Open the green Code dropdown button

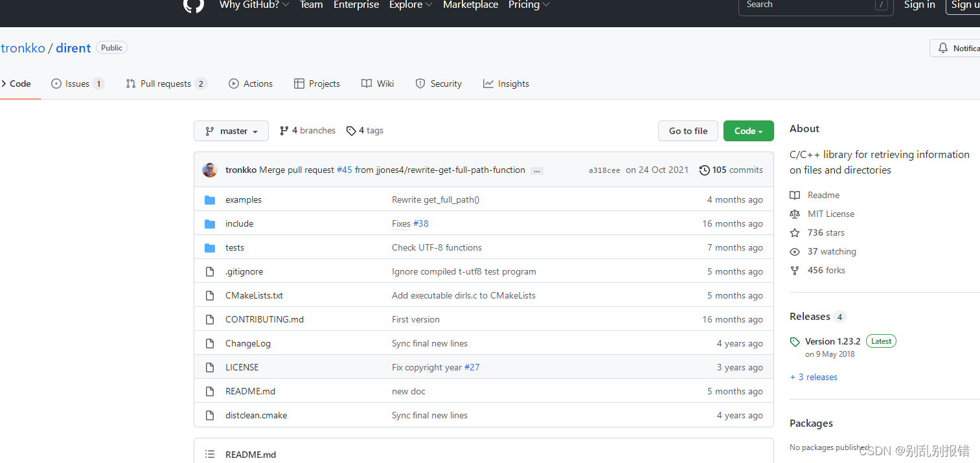pyautogui.click(x=749, y=131)
